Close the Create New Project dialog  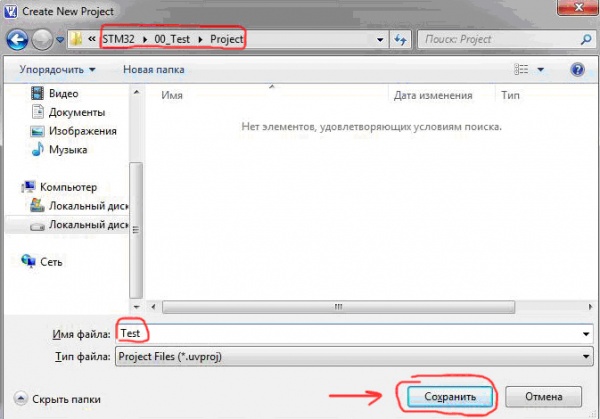coord(578,7)
